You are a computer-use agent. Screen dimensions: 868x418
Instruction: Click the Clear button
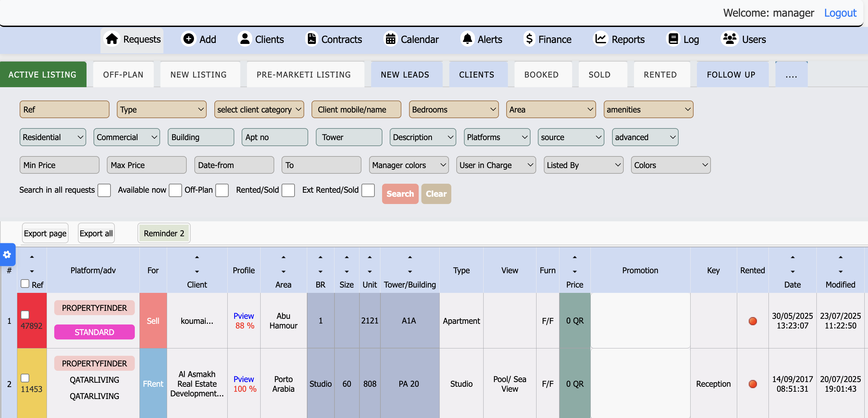point(436,194)
